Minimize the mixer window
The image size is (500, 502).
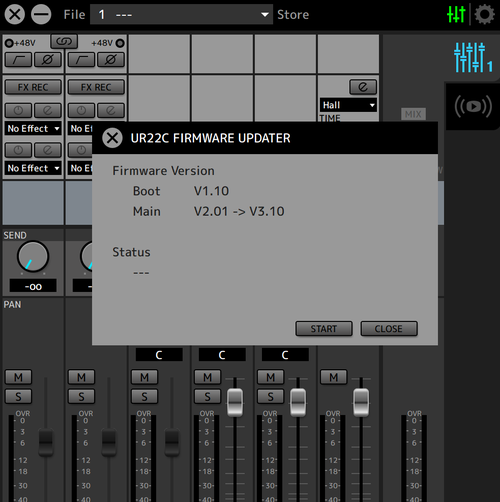pyautogui.click(x=41, y=15)
